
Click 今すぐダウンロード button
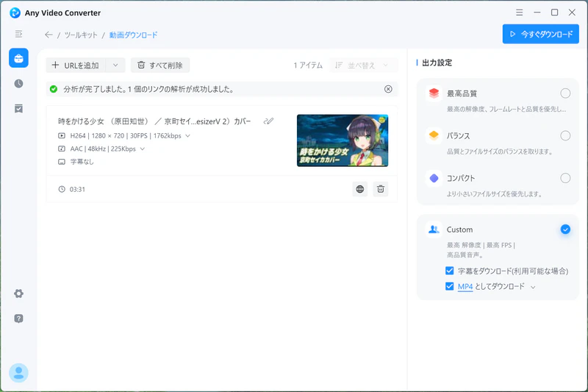click(x=540, y=34)
